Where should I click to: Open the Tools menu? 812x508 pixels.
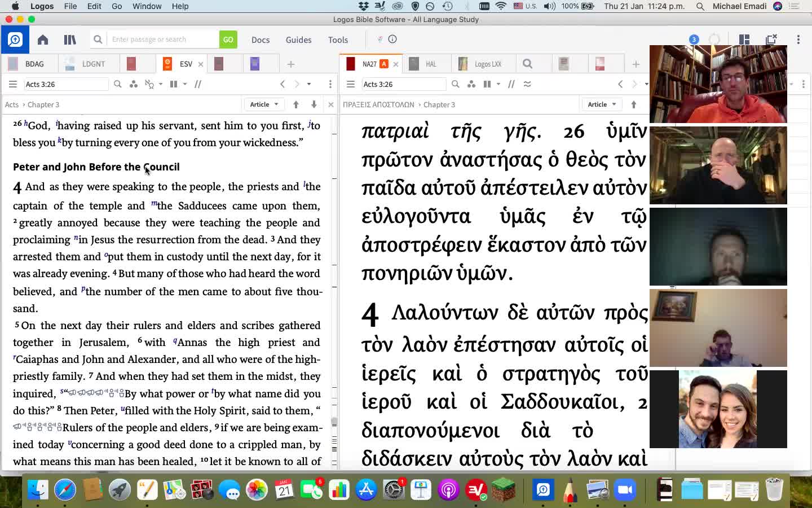click(x=338, y=40)
